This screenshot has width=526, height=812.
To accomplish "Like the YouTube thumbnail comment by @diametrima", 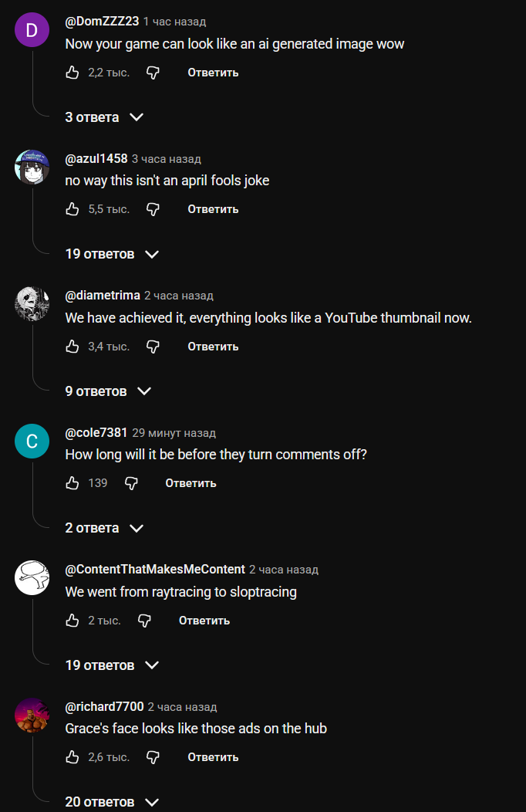I will (72, 347).
